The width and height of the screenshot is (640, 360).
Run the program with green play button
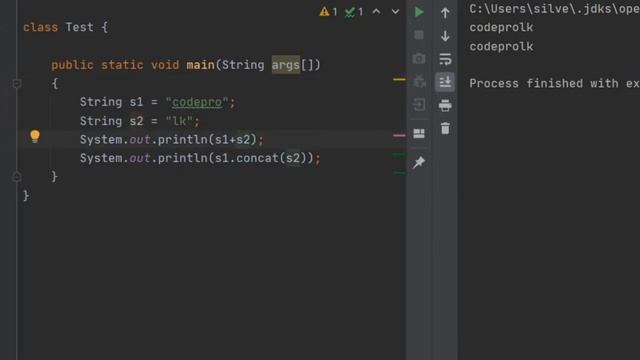(x=419, y=12)
